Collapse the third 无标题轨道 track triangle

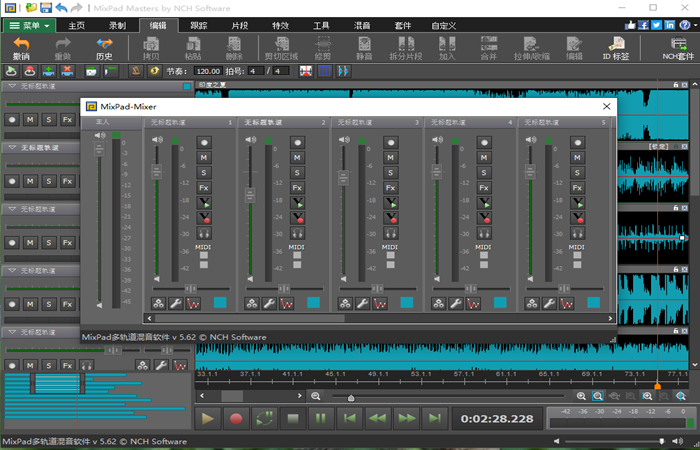point(12,209)
